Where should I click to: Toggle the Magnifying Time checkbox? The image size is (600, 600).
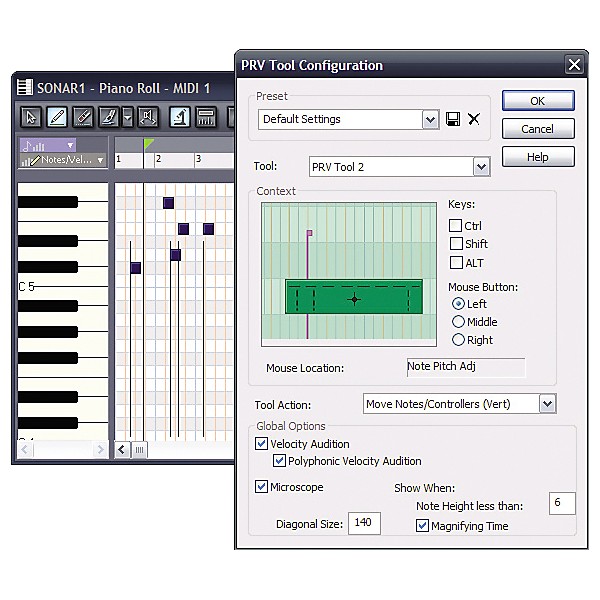[x=422, y=526]
